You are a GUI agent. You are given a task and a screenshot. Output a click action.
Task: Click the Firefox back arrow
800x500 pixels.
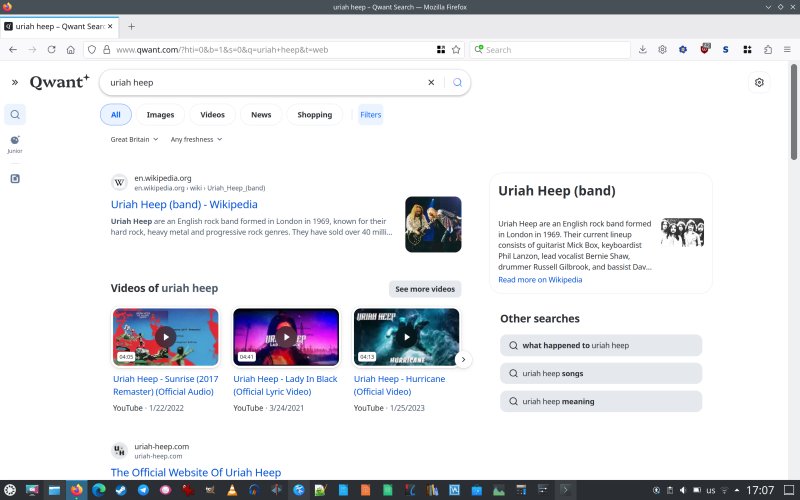tap(13, 49)
